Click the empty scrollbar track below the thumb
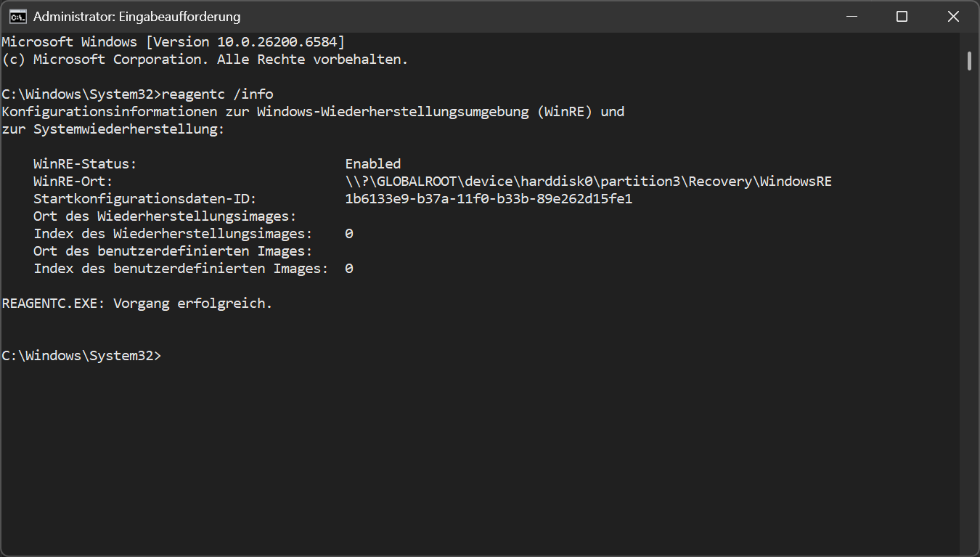980x557 pixels. [x=970, y=312]
